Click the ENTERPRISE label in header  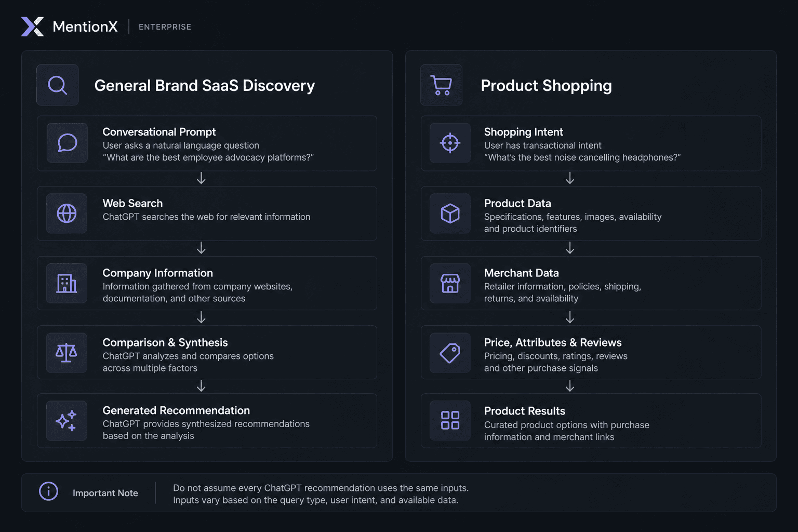click(x=165, y=27)
